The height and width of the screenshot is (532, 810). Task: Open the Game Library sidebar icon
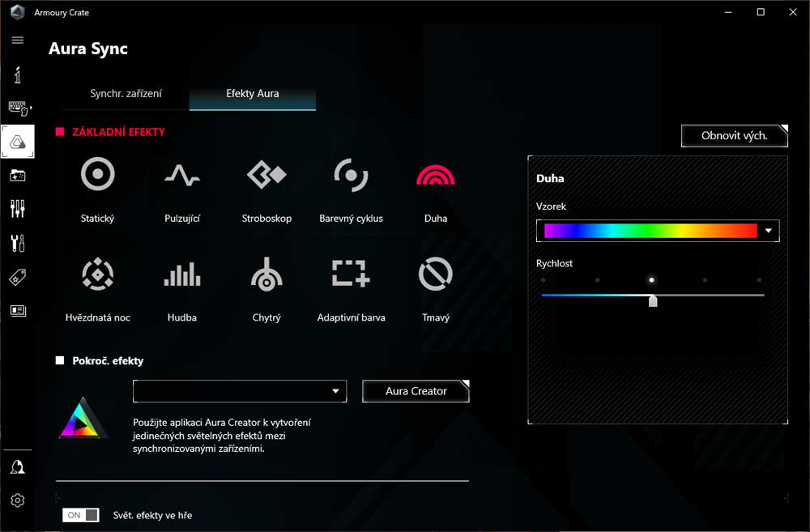tap(18, 176)
